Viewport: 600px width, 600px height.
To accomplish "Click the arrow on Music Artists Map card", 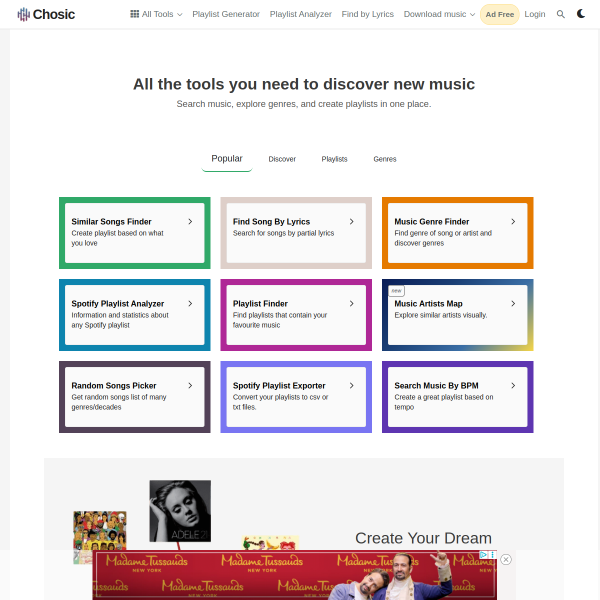I will pos(513,303).
